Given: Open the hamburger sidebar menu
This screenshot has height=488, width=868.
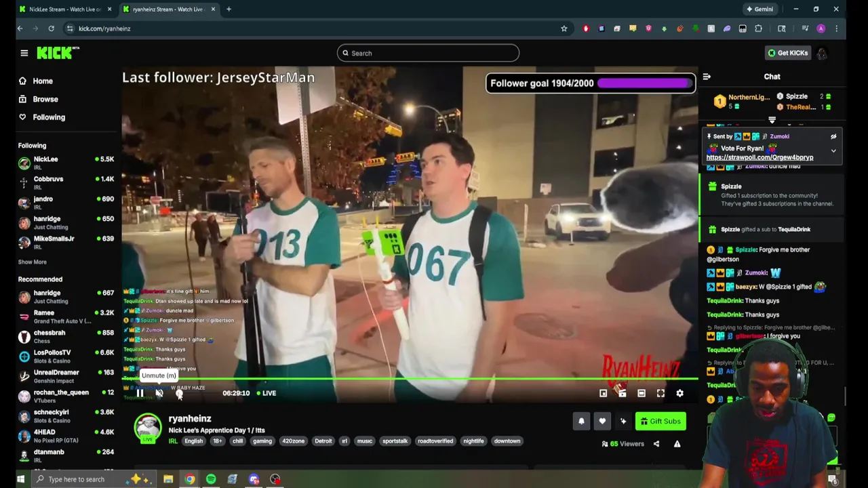Looking at the screenshot, I should point(24,53).
